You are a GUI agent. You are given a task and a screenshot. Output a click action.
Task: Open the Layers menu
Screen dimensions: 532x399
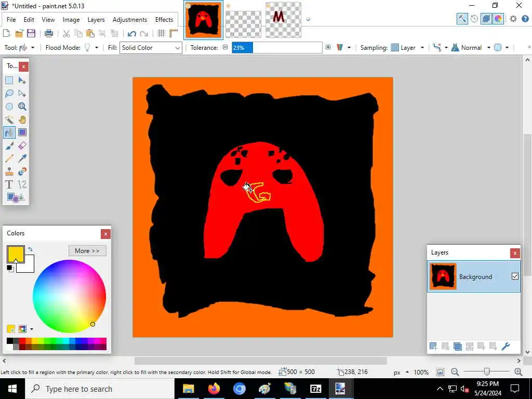(96, 20)
